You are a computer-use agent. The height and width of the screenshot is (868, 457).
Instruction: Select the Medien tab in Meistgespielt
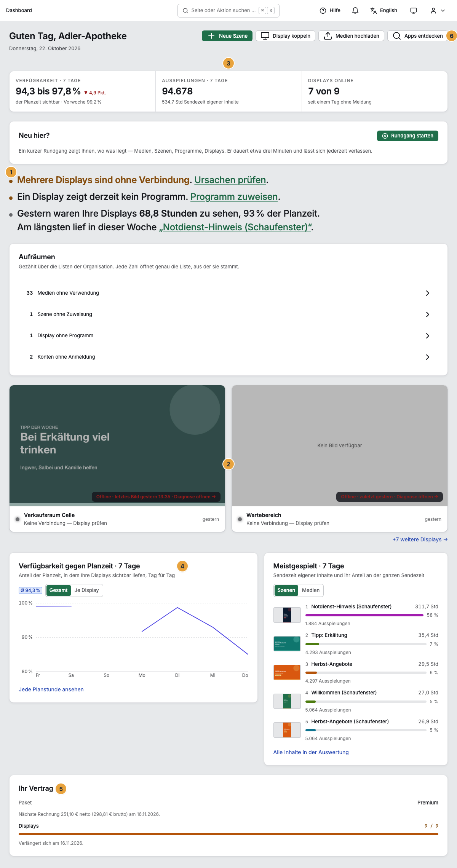click(x=311, y=590)
